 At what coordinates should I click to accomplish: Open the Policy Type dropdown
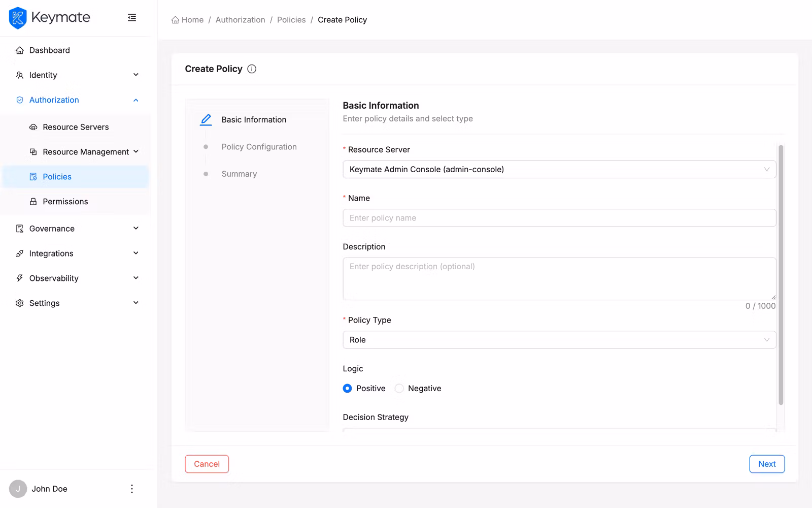coord(559,340)
